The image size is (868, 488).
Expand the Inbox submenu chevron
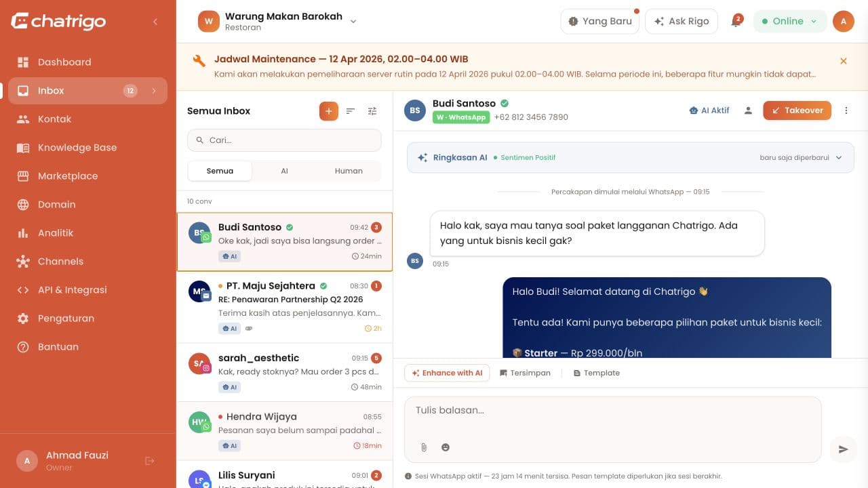pos(153,91)
